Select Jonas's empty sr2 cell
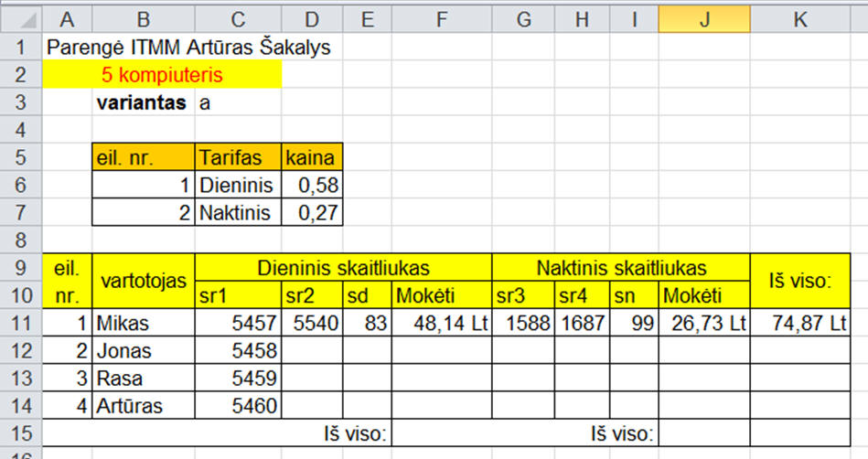 coord(312,350)
